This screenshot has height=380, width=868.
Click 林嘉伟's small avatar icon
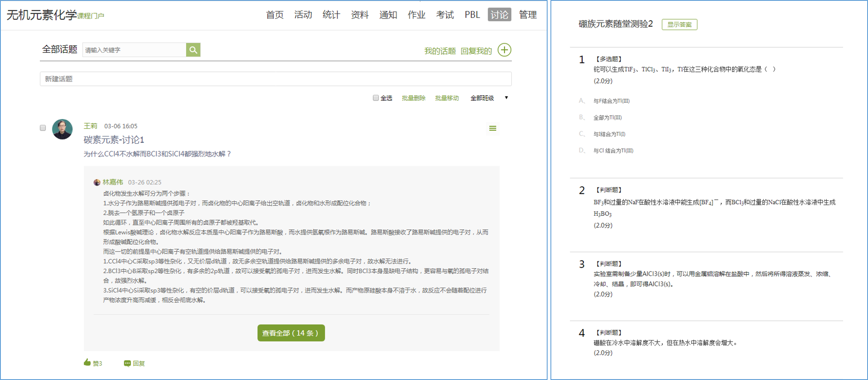click(x=97, y=182)
